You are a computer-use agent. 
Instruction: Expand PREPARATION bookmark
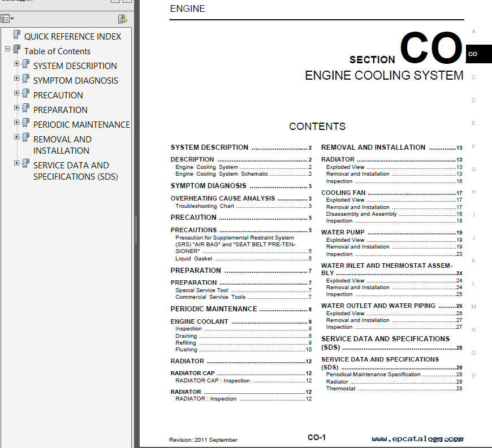(x=16, y=108)
